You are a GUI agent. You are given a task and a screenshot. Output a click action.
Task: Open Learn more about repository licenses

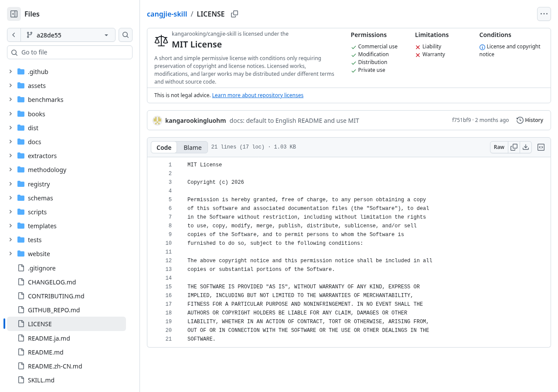258,95
